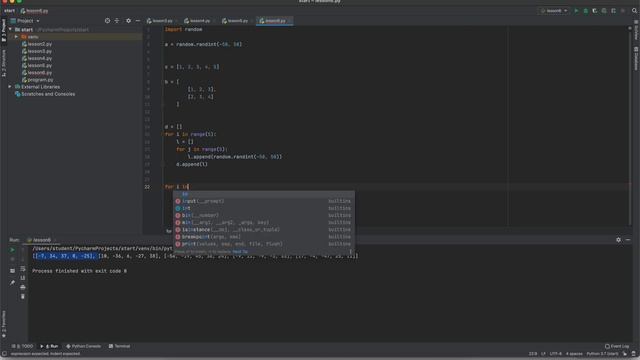The height and width of the screenshot is (360, 640).
Task: Open the TODO tool window tab
Action: click(x=22, y=346)
